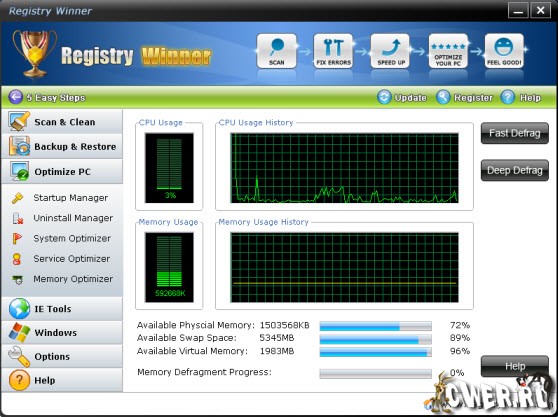This screenshot has height=417, width=558.
Task: Open the Windows sidebar section
Action: (62, 332)
